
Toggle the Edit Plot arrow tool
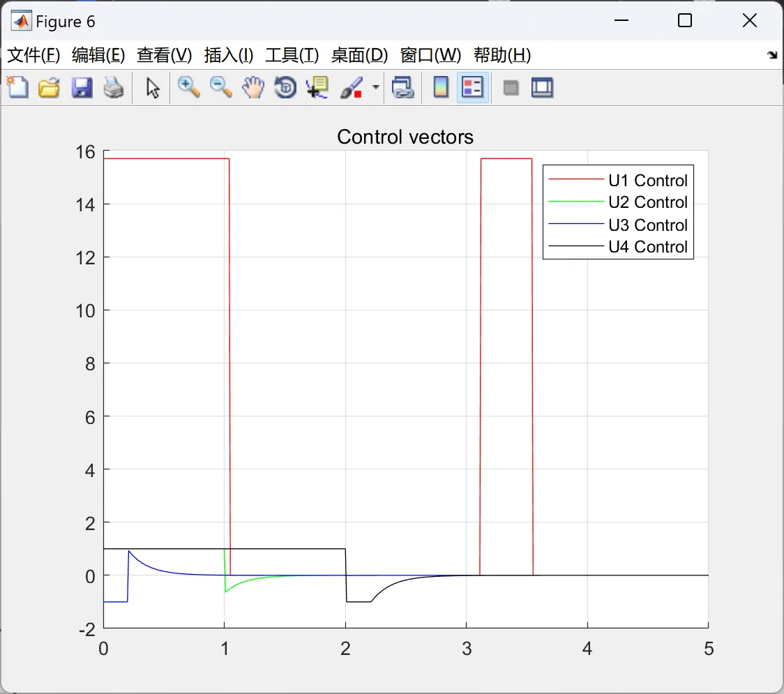pyautogui.click(x=153, y=88)
